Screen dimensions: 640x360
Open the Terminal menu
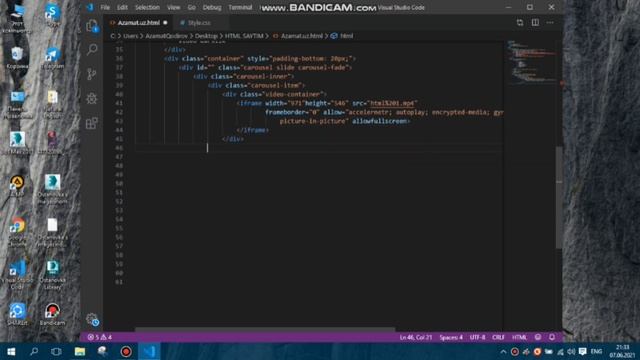(240, 7)
